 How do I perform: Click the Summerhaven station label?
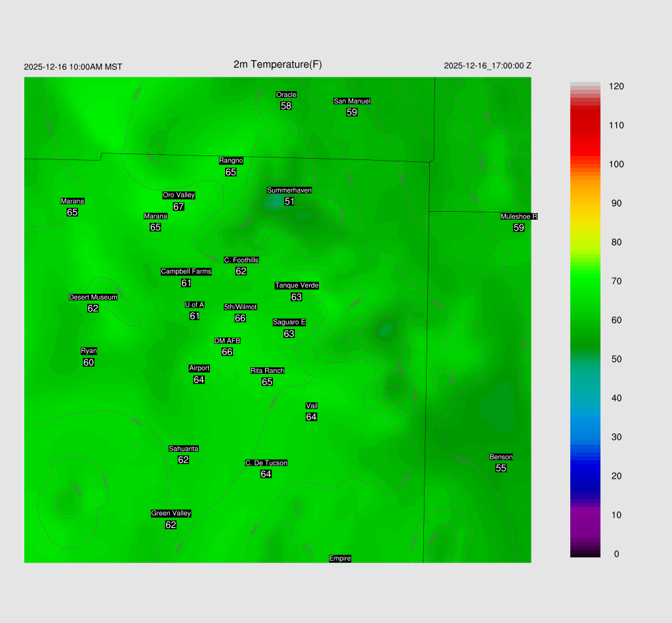click(x=289, y=190)
